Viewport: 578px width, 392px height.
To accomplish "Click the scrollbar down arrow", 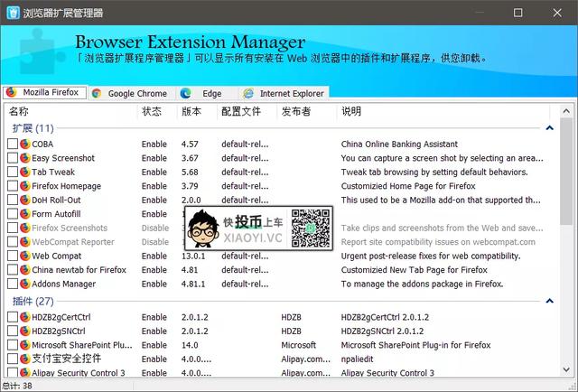I will pyautogui.click(x=566, y=369).
